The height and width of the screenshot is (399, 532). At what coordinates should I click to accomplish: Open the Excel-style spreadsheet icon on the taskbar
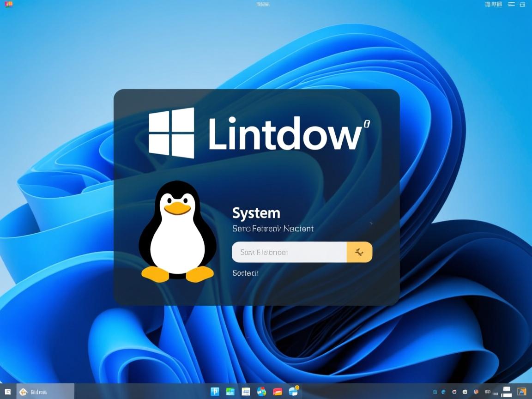(x=230, y=391)
